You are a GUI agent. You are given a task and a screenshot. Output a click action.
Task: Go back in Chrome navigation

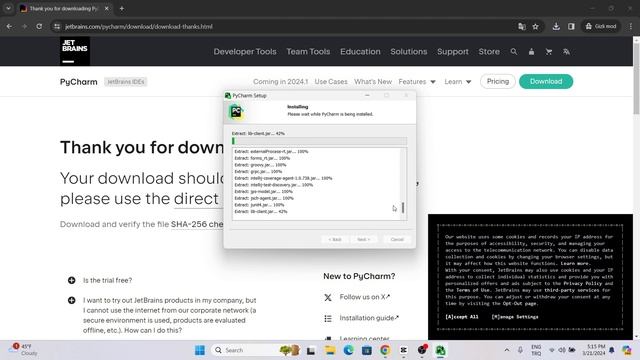point(9,27)
